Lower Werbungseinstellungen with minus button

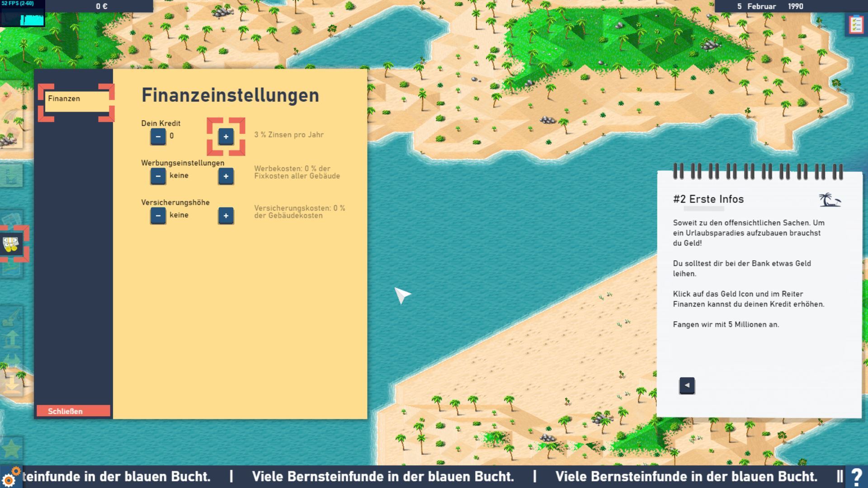click(x=158, y=176)
